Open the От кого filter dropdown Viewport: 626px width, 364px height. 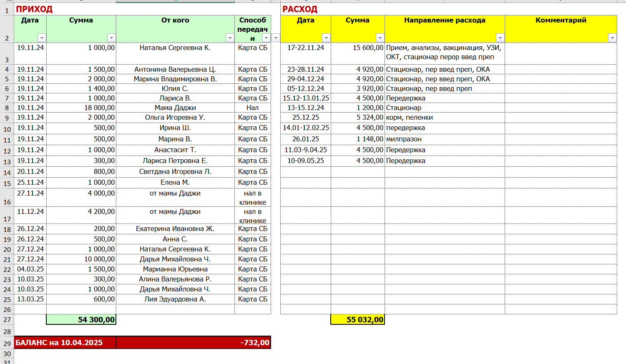click(x=229, y=38)
